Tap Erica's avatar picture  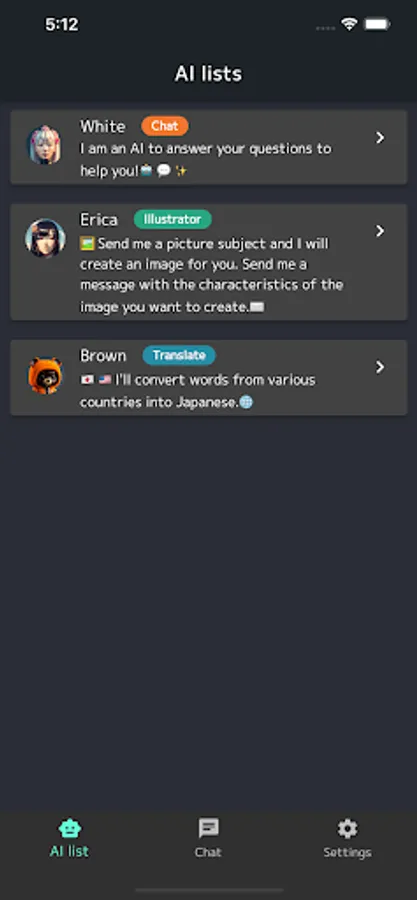coord(45,238)
